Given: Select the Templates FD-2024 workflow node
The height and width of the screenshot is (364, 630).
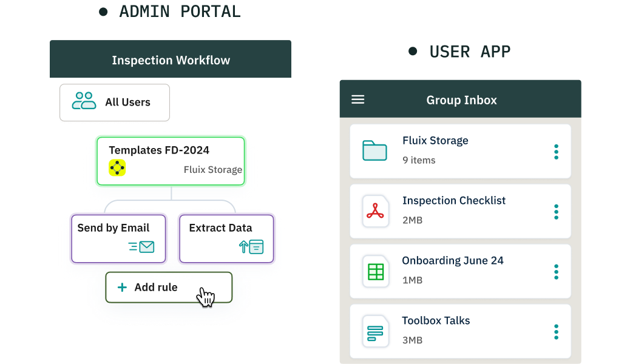Looking at the screenshot, I should point(171,161).
